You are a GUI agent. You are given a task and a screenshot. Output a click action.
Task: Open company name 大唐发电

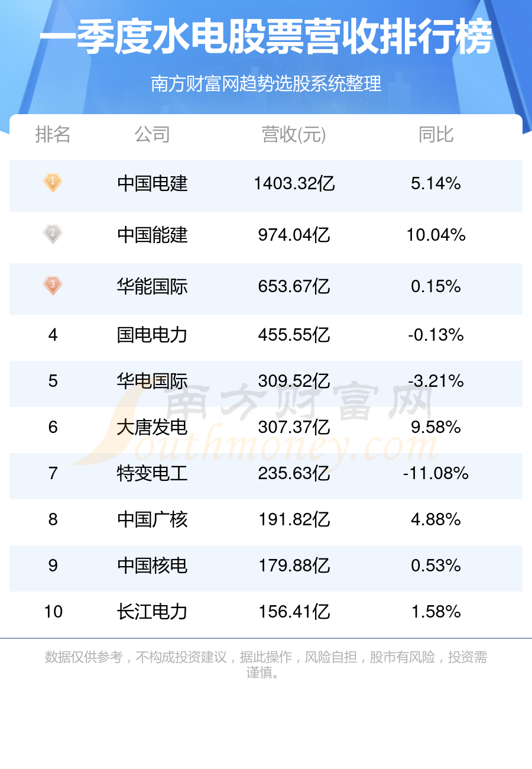pos(153,427)
